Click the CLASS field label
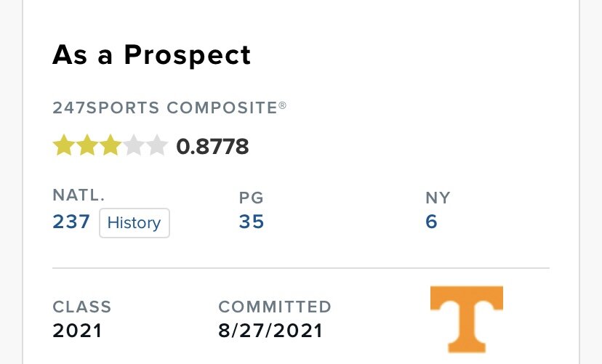 82,307
